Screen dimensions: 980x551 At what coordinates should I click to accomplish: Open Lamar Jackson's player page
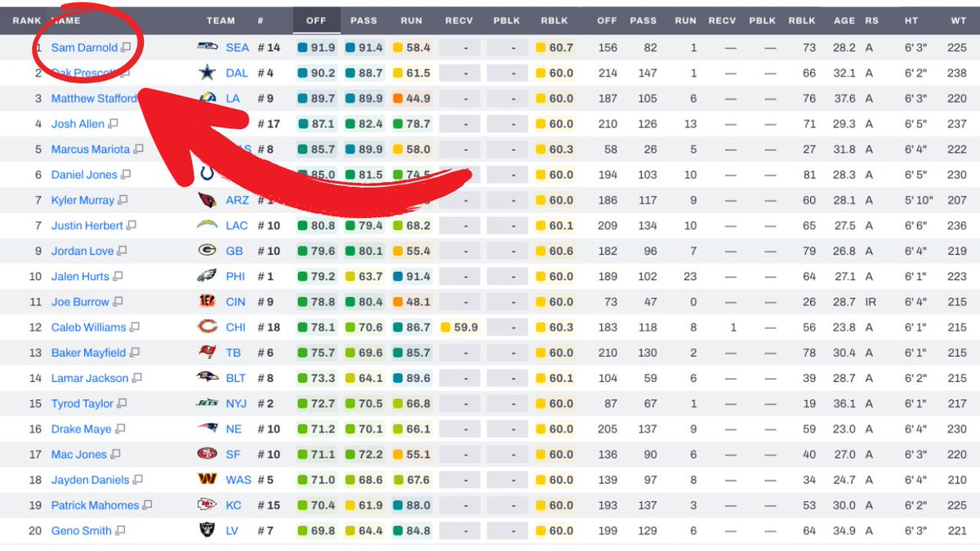pyautogui.click(x=90, y=378)
